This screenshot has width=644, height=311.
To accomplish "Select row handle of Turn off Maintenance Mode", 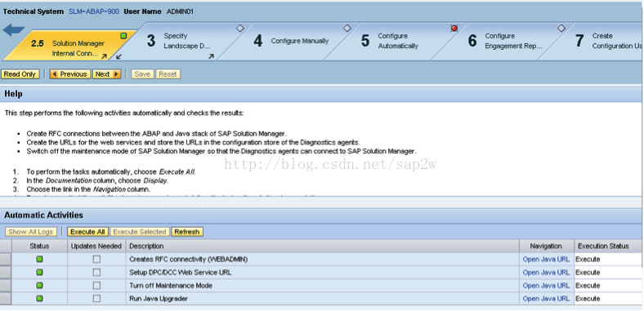I will click(x=6, y=286).
